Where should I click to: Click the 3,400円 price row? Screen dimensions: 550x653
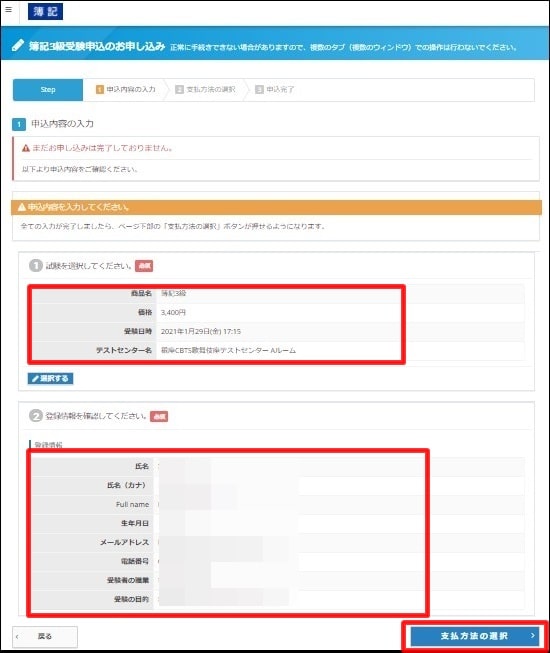pyautogui.click(x=278, y=312)
